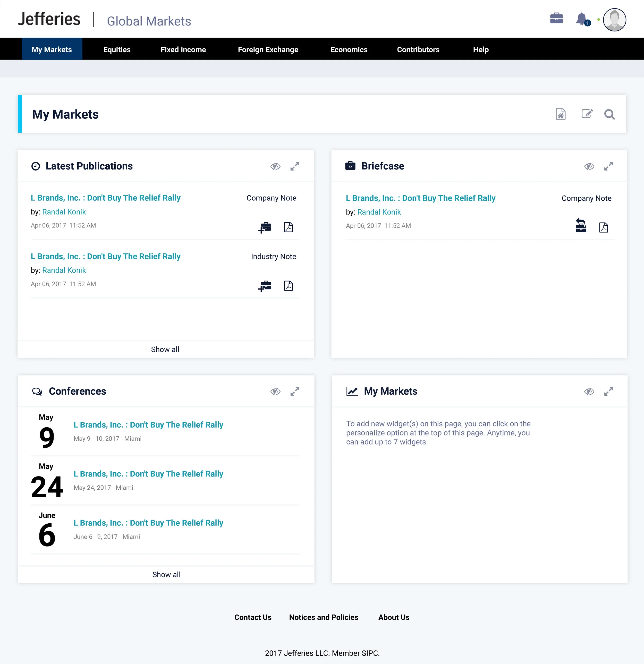Open Randal Konik link under Company Note in Latest Publications
This screenshot has height=664, width=644.
(64, 212)
